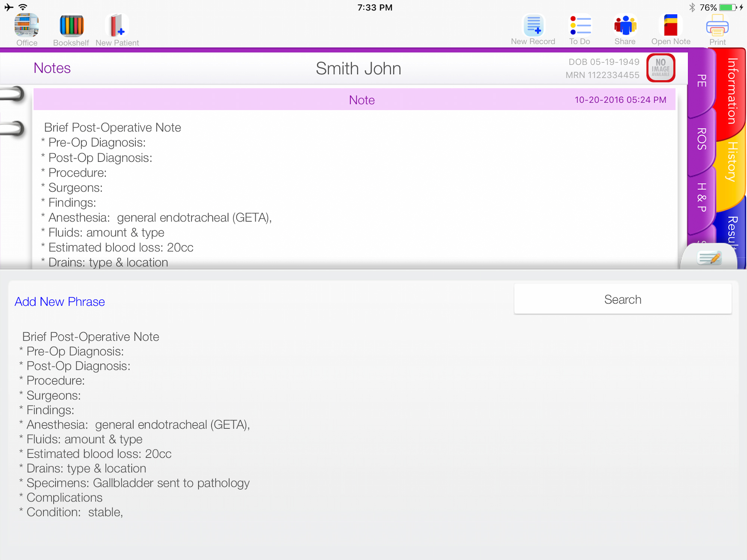The height and width of the screenshot is (560, 747).
Task: Tap the notepad pencil edit icon
Action: 709,258
